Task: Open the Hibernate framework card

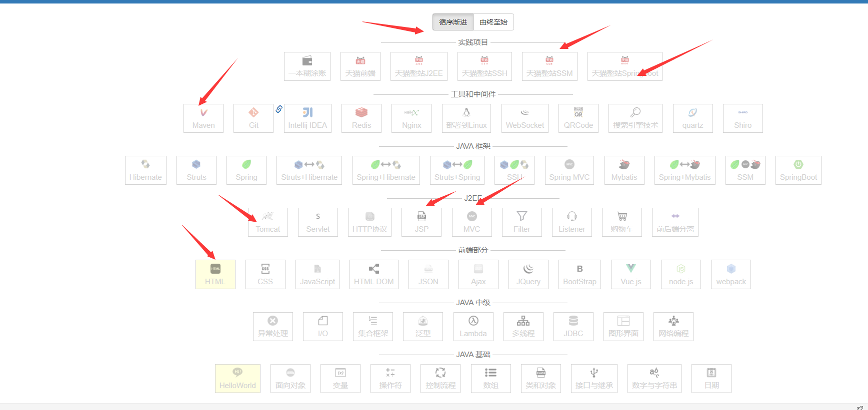Action: coord(145,170)
